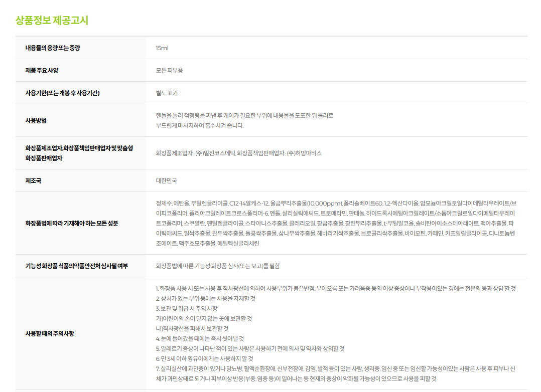This screenshot has width=541, height=392.
Task: Select the 내용물의 용량 또는 중량 label
Action: point(53,48)
